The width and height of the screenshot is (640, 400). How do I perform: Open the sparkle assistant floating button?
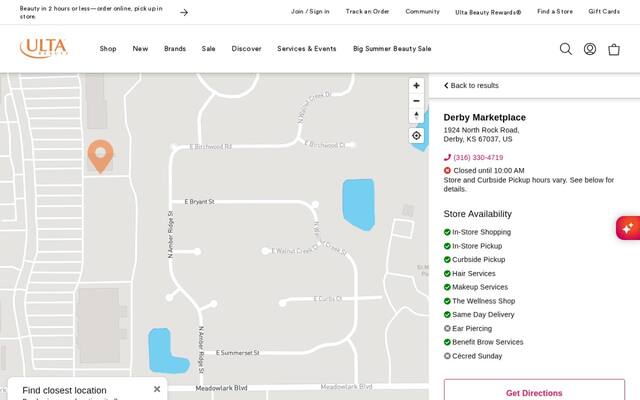click(x=628, y=228)
